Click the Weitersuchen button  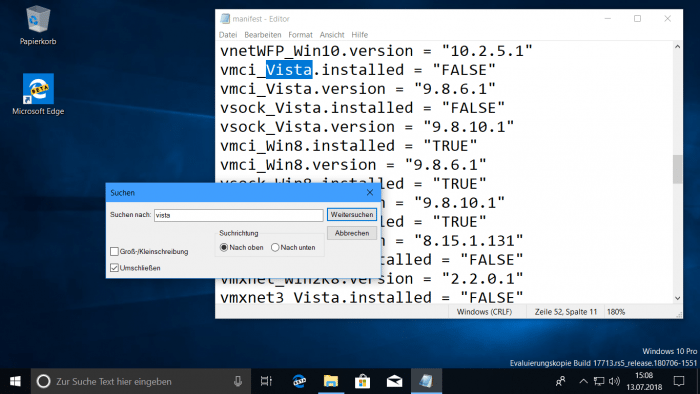[x=352, y=215]
